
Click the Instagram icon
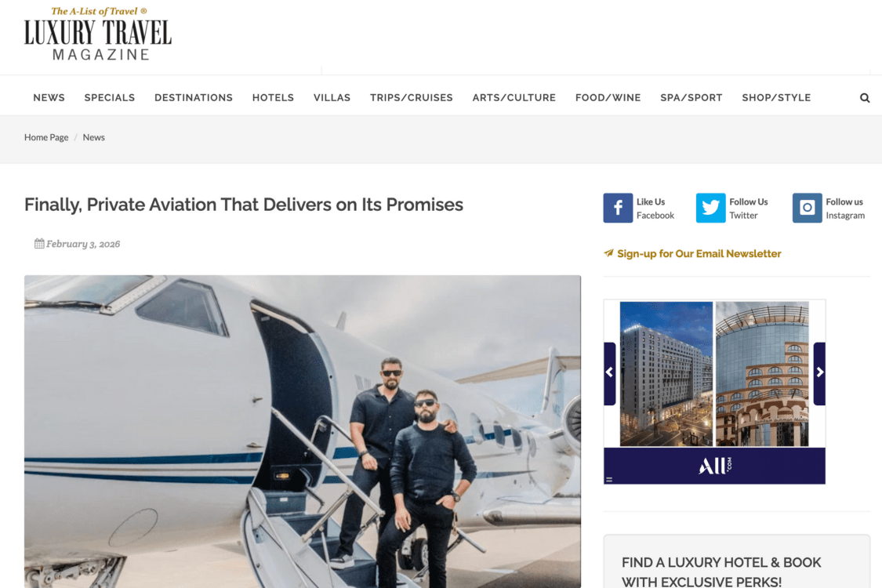808,209
